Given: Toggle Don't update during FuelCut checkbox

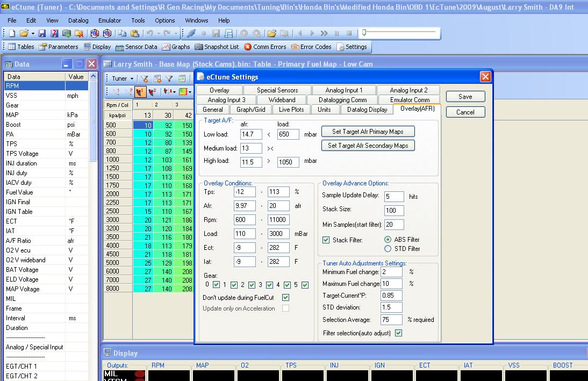Looking at the screenshot, I should (x=285, y=297).
